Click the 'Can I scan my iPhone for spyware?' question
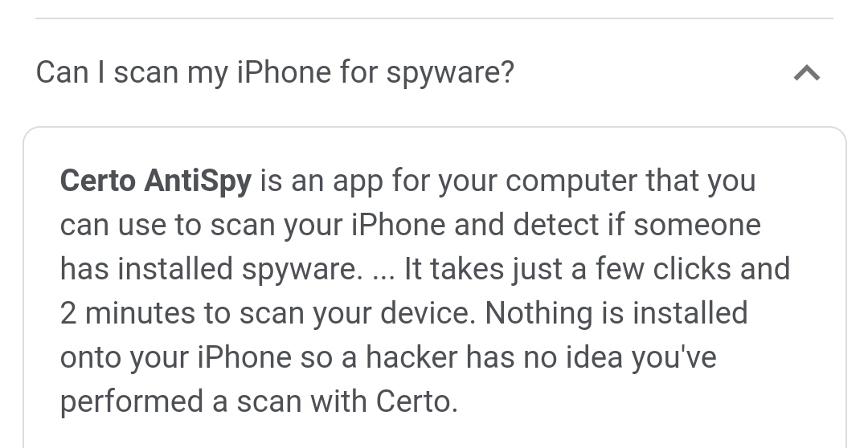Screen dimensions: 868x448 [275, 73]
